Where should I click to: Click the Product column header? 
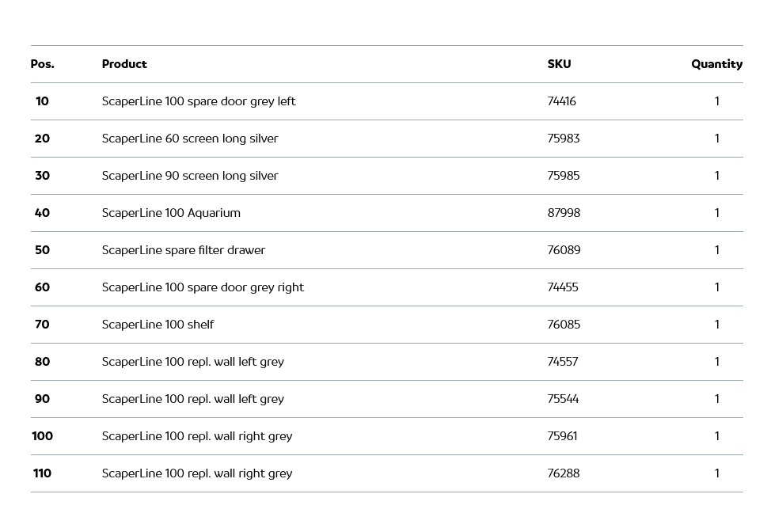tap(124, 64)
